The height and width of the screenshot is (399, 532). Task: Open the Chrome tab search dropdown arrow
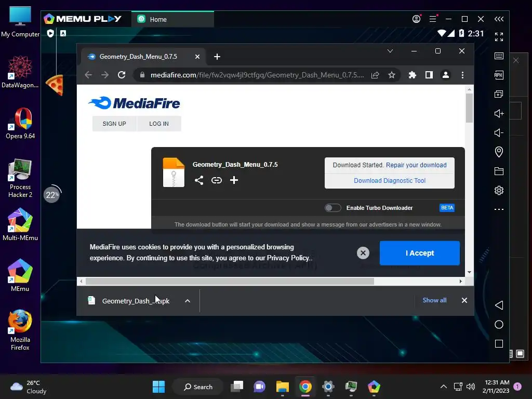click(390, 51)
